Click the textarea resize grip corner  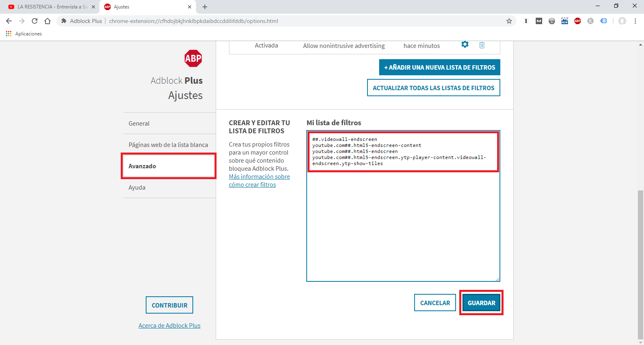pyautogui.click(x=497, y=279)
